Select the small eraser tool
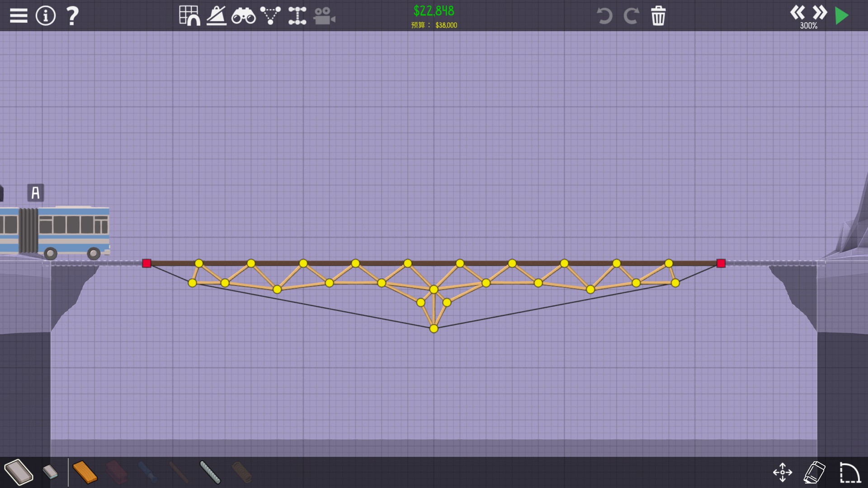868x488 pixels. pos(50,472)
